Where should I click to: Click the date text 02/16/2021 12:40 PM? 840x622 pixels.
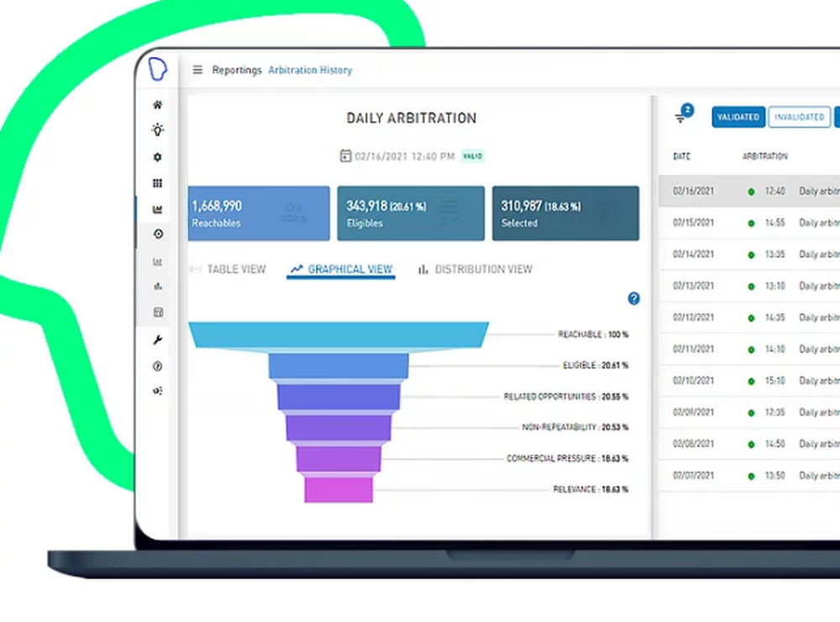[x=405, y=156]
